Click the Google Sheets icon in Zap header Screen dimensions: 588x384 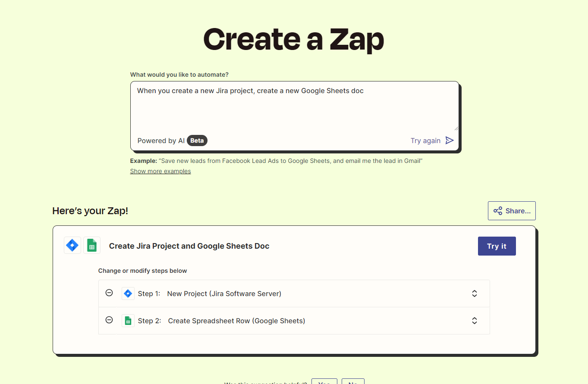click(x=92, y=245)
